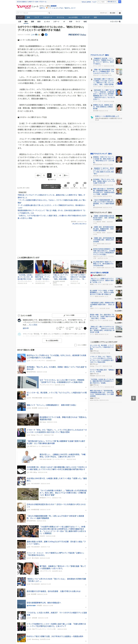
Task: Open related article about 「謀反」
Action: tap(51, 196)
